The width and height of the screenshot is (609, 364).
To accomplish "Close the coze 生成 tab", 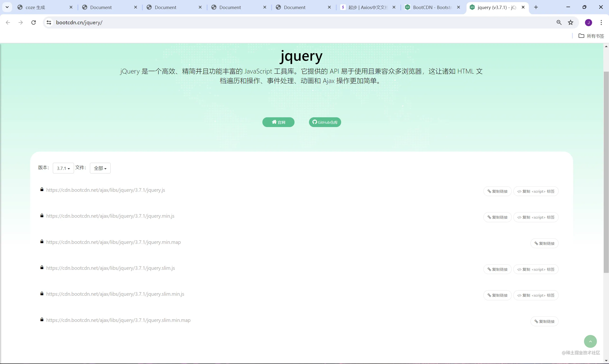I will 71,7.
